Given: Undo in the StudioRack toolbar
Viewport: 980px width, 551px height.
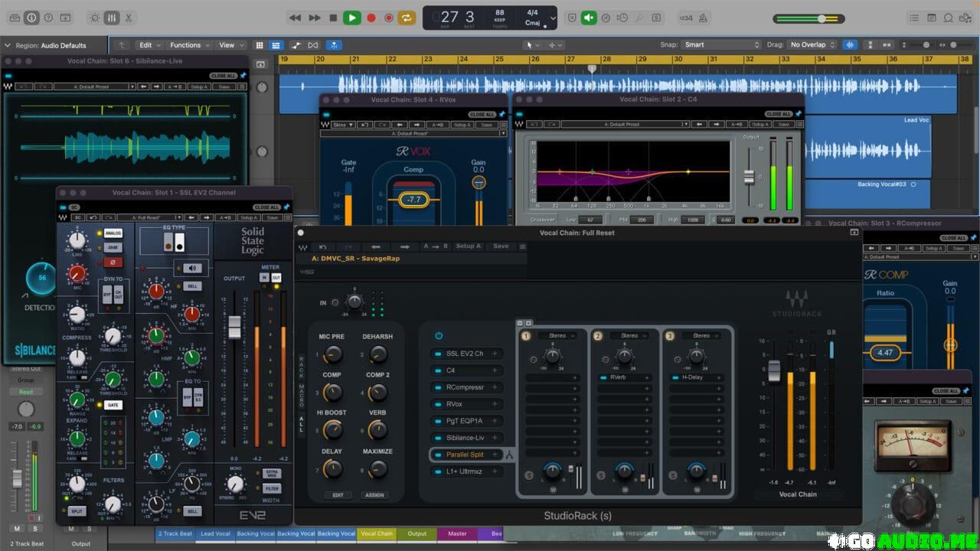Looking at the screenshot, I should point(323,246).
